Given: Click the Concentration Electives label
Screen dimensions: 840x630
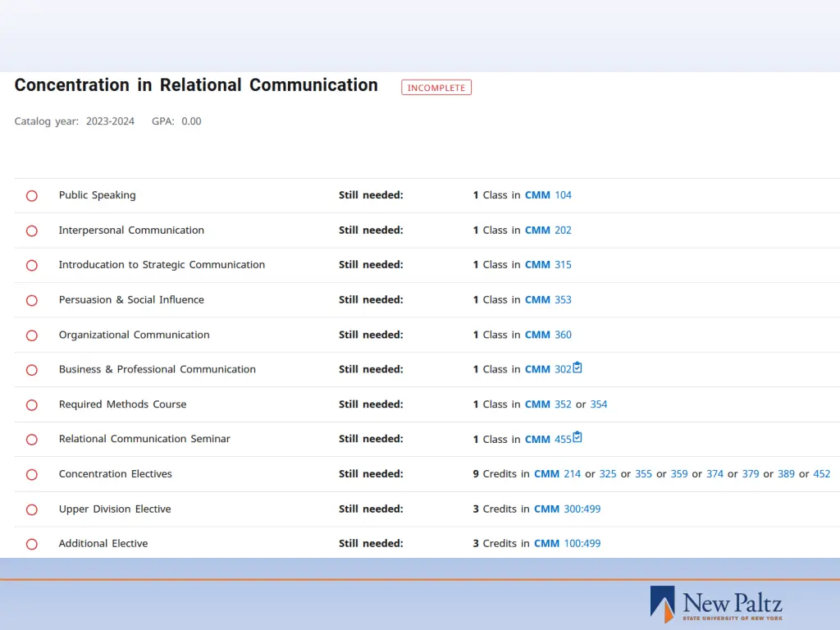Looking at the screenshot, I should [115, 474].
